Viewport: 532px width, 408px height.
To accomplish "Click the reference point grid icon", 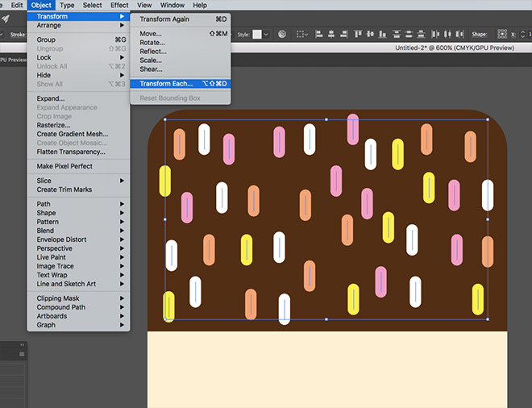I will pyautogui.click(x=502, y=34).
